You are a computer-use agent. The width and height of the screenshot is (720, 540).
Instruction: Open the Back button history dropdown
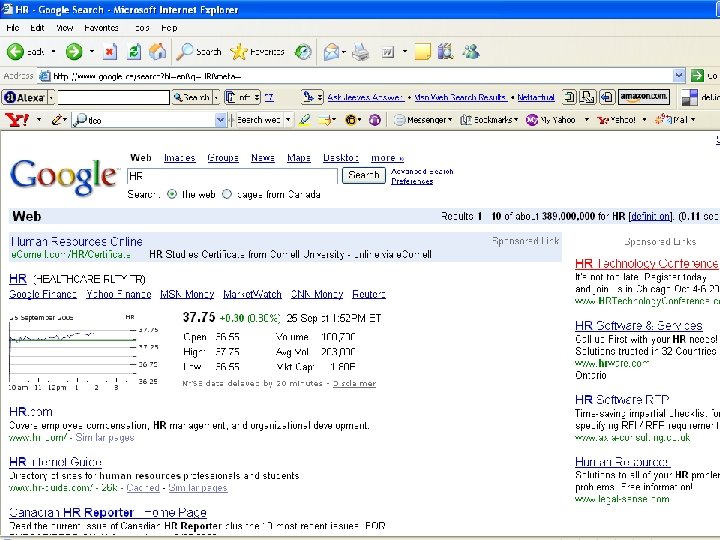[53, 51]
